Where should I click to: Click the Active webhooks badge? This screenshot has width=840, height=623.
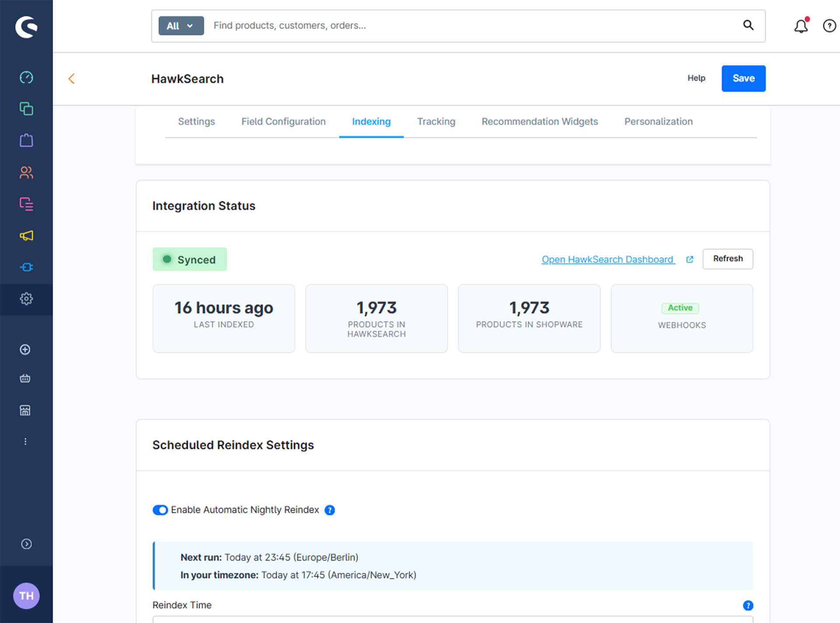click(680, 308)
